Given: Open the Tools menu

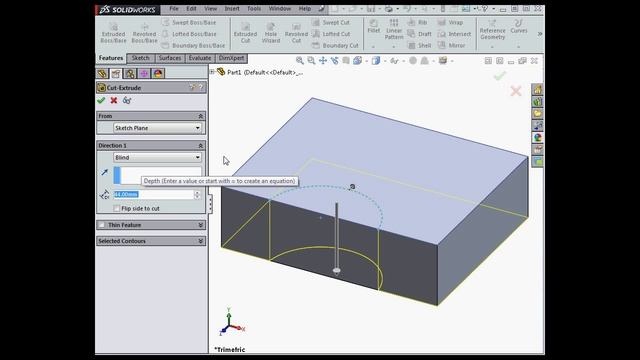Looking at the screenshot, I should coord(254,9).
